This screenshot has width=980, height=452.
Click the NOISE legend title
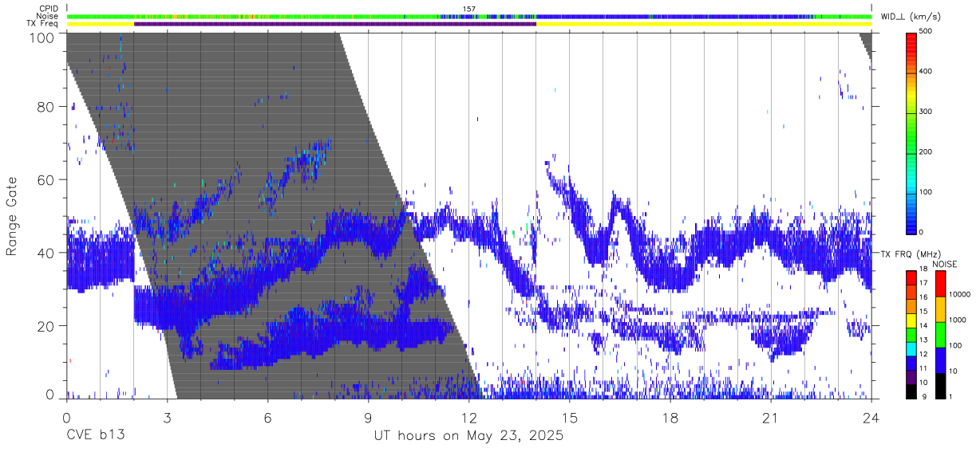(945, 264)
